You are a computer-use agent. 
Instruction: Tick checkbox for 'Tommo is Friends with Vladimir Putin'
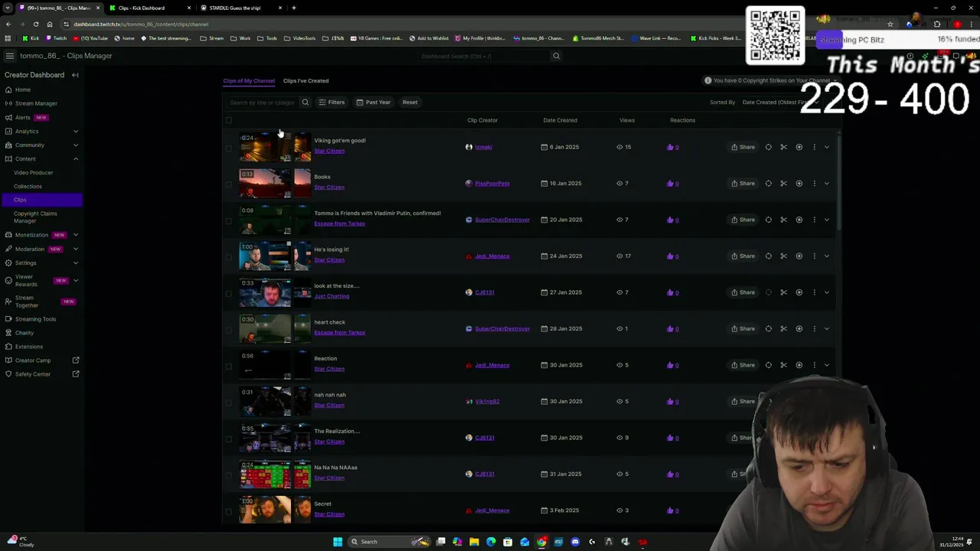tap(228, 220)
